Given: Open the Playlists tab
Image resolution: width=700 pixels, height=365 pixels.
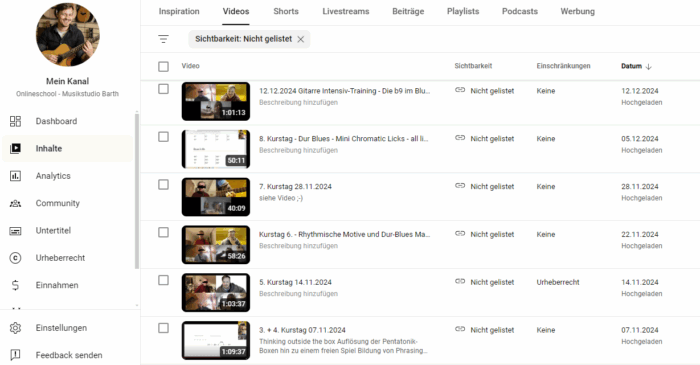Looking at the screenshot, I should pyautogui.click(x=463, y=12).
